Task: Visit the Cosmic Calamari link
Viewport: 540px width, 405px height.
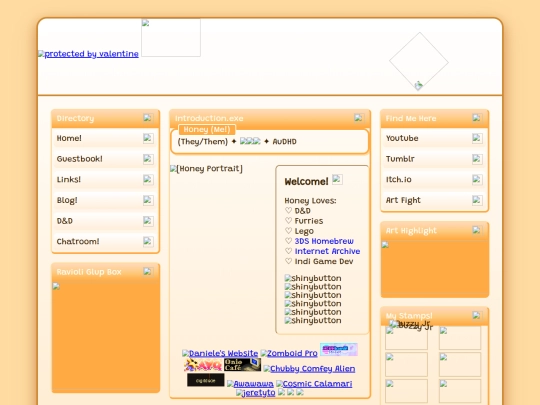Action: 314,384
